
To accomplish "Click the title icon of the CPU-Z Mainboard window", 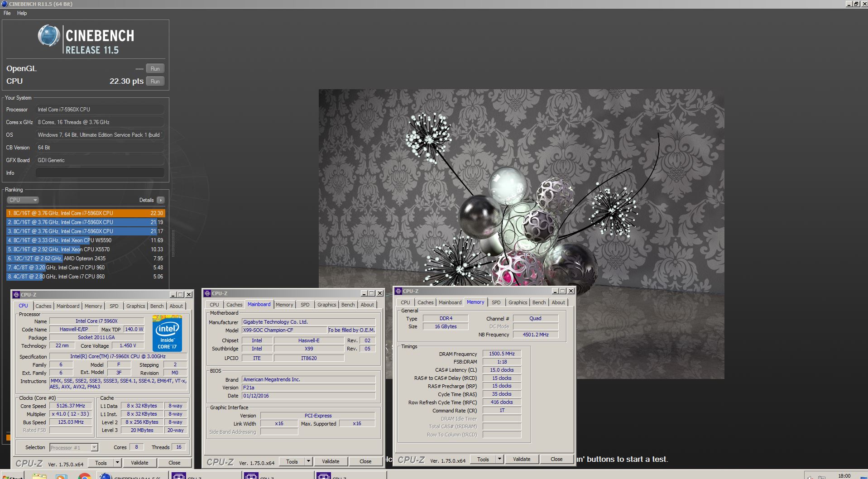I will pyautogui.click(x=207, y=293).
